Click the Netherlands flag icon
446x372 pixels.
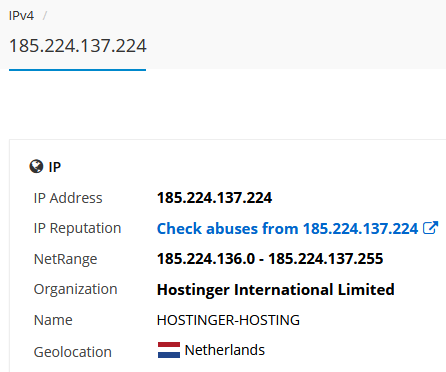[x=169, y=350]
